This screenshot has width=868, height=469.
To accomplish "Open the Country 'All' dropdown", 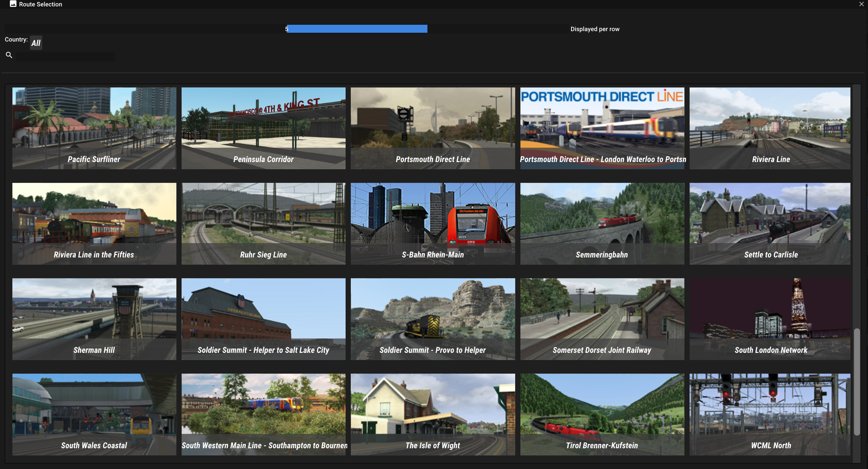I will [x=36, y=43].
